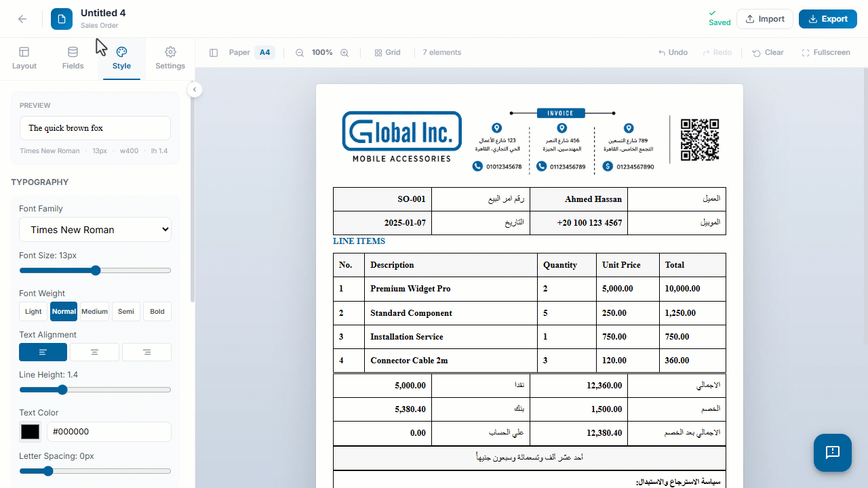The image size is (868, 488).
Task: Click the Font Size slider handle
Action: point(96,270)
